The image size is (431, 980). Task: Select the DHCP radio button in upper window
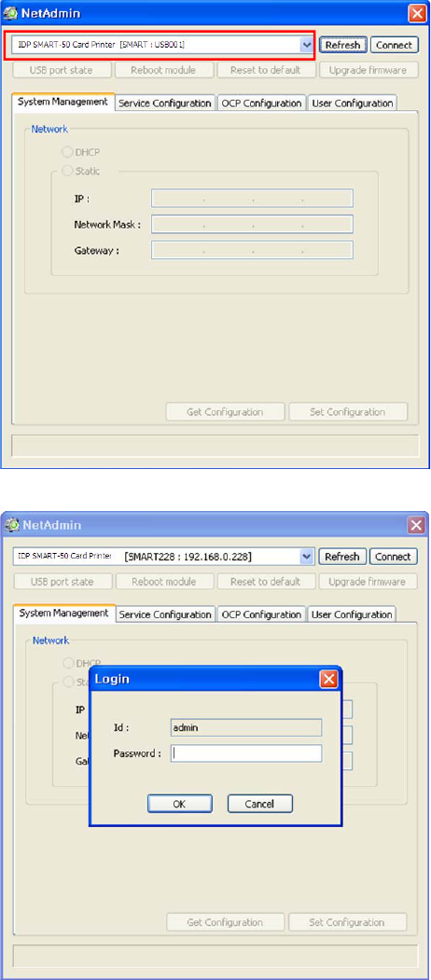[67, 152]
